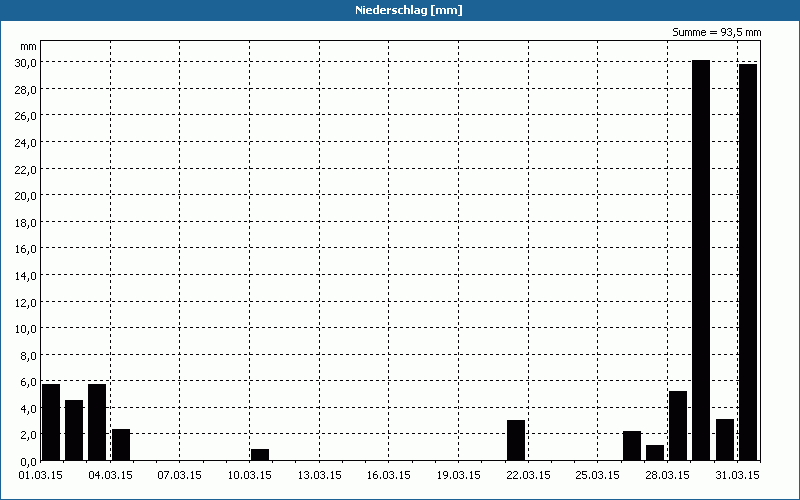Click the bar for 26.03.15
Image resolution: width=800 pixels, height=500 pixels.
pyautogui.click(x=632, y=445)
